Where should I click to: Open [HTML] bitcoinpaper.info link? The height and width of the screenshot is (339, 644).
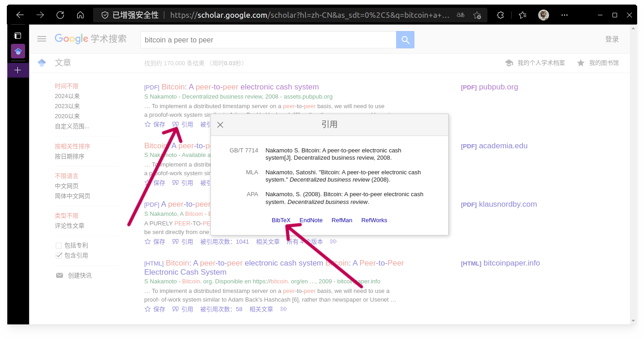500,263
